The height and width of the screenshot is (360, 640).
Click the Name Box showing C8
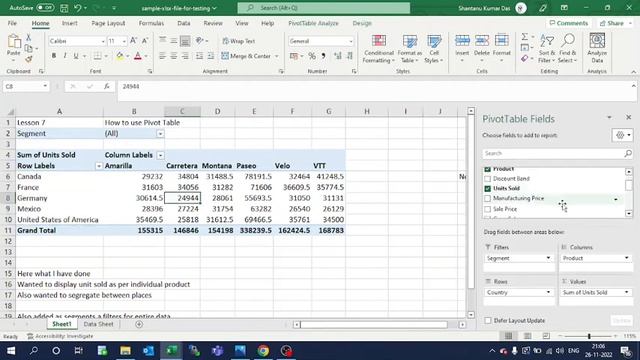click(26, 87)
